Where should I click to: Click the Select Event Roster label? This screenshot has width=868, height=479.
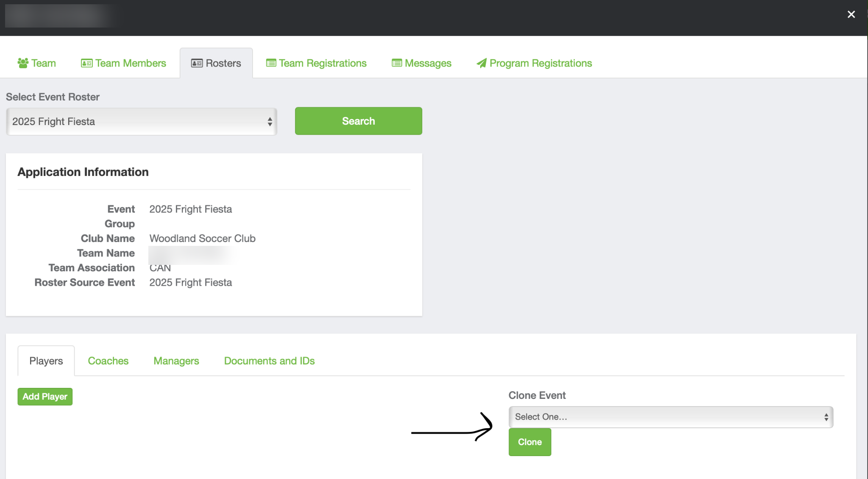[x=53, y=97]
